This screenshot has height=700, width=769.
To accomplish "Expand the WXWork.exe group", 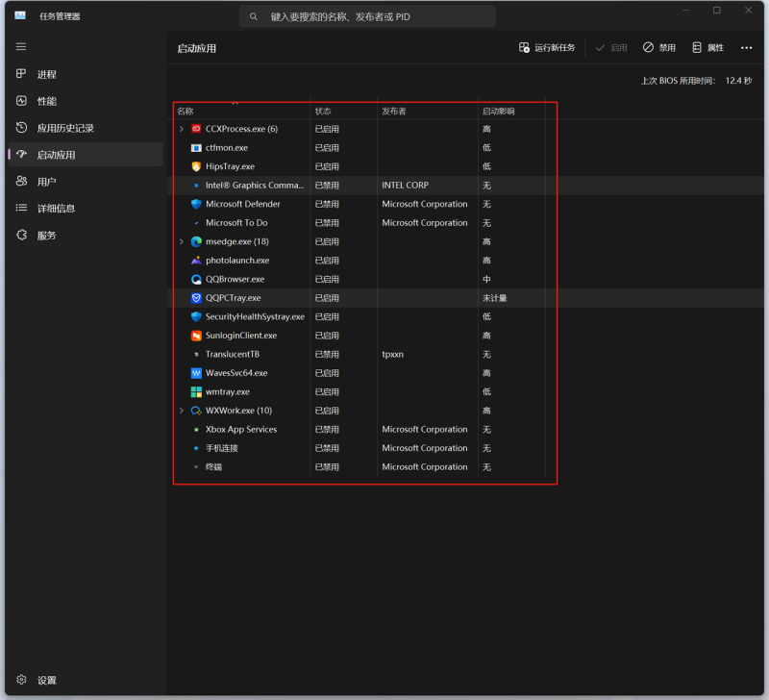I will pyautogui.click(x=182, y=411).
